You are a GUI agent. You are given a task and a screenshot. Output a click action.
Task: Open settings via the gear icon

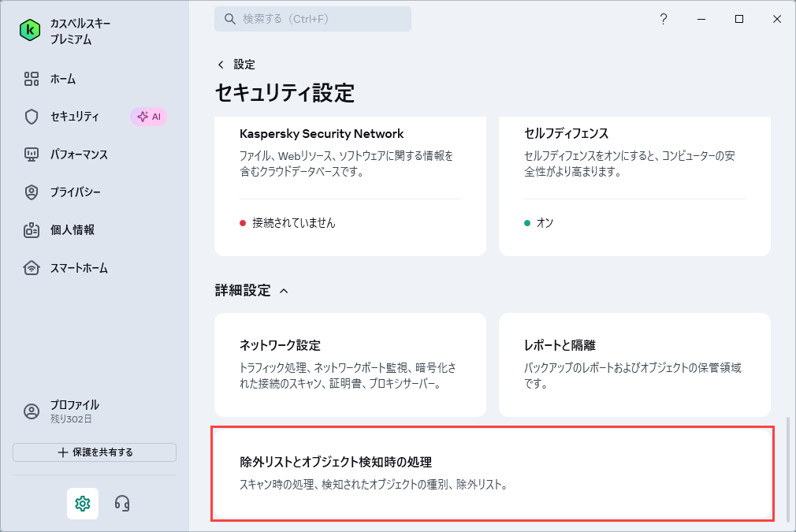click(82, 504)
